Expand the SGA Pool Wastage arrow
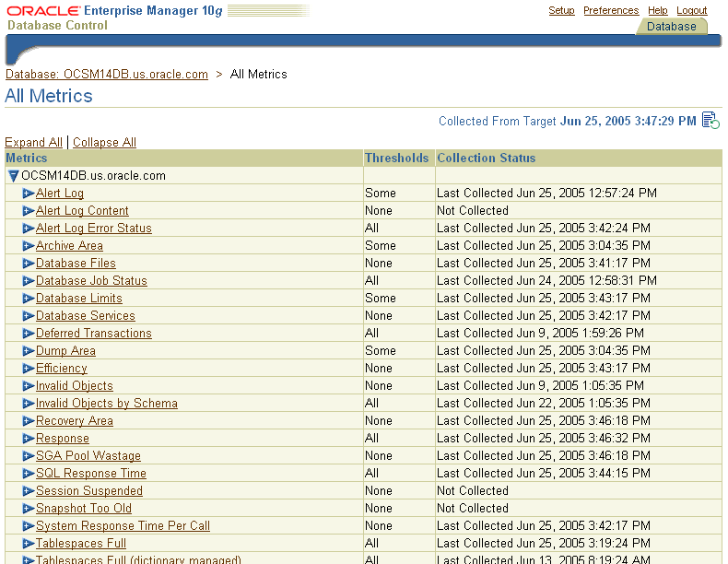This screenshot has width=728, height=564. point(29,456)
